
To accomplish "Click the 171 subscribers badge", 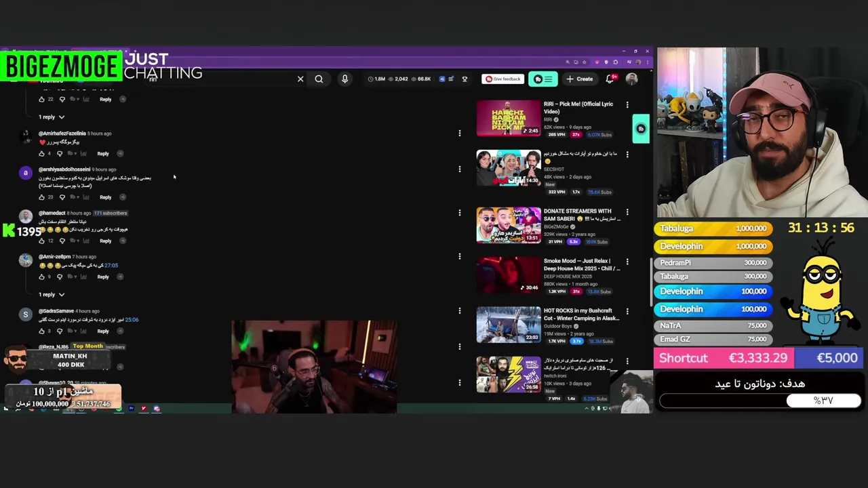I will pos(110,213).
